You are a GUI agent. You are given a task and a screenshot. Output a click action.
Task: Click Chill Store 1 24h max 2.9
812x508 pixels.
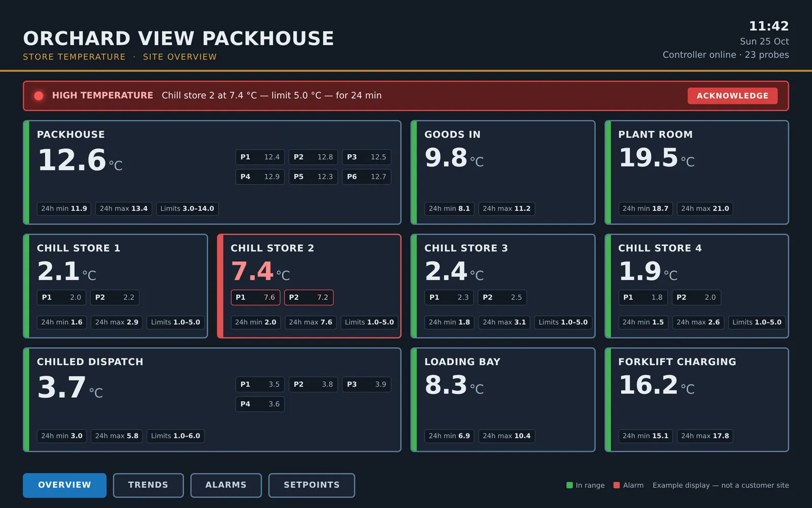point(117,323)
